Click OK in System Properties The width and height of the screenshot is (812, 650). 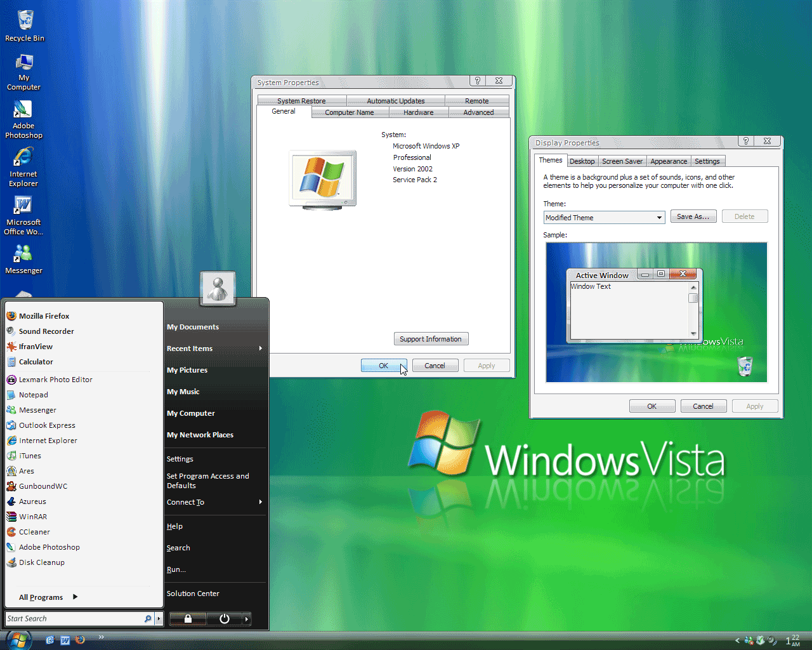coord(384,366)
